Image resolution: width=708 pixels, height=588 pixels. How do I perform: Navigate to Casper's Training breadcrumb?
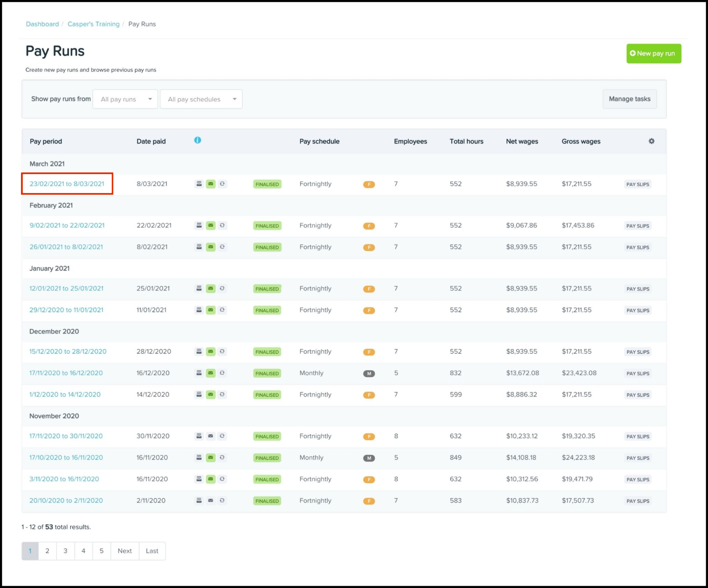93,24
